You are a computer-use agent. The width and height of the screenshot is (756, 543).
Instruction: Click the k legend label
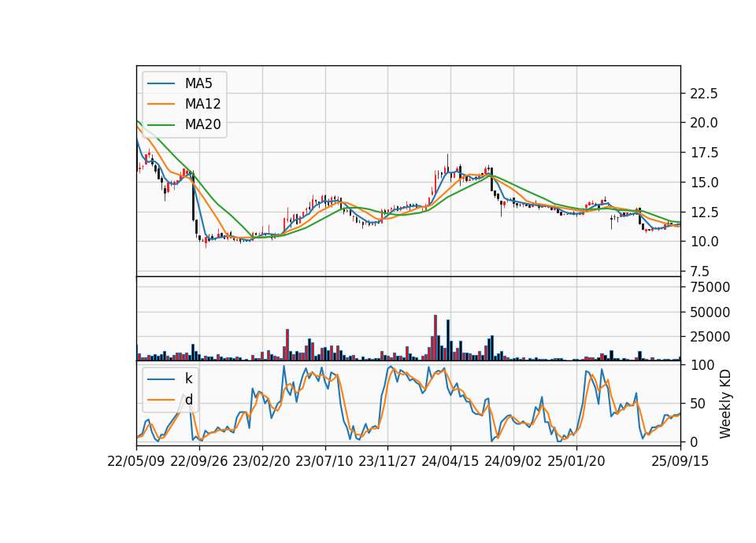click(x=188, y=379)
